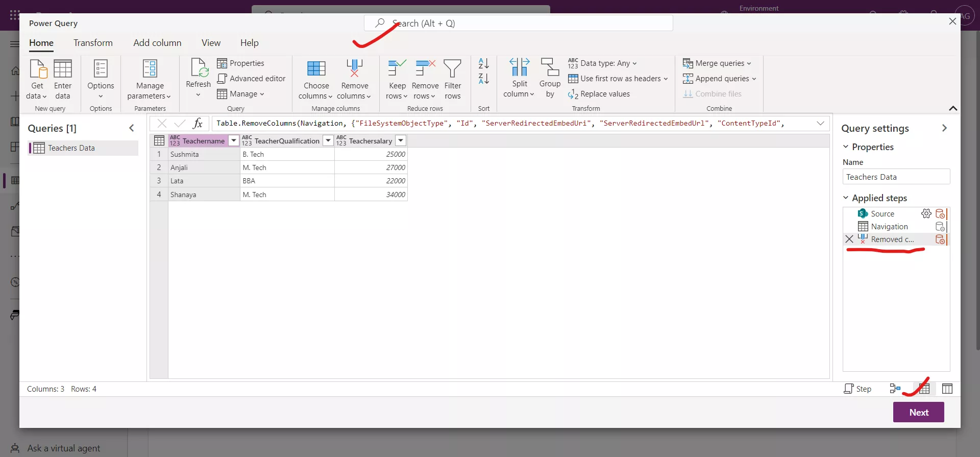Image resolution: width=980 pixels, height=457 pixels.
Task: Edit the query Name field
Action: (x=896, y=177)
